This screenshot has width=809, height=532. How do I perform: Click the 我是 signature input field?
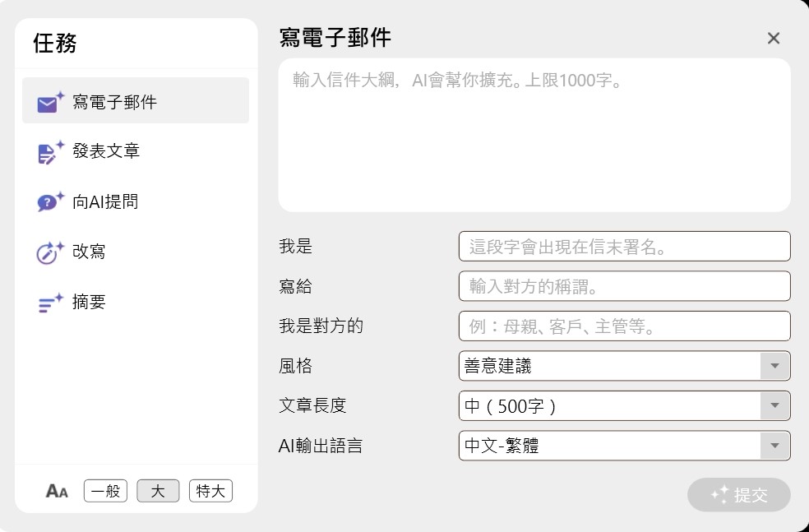pyautogui.click(x=624, y=246)
